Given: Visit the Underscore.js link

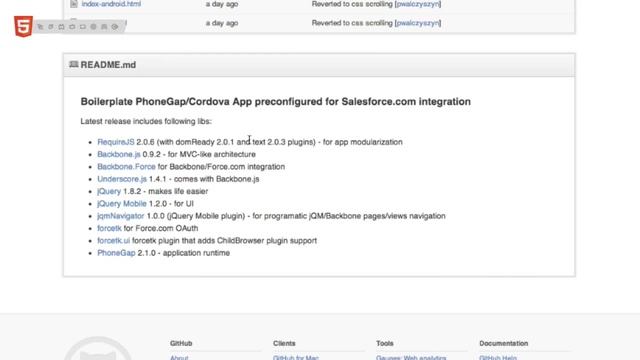Looking at the screenshot, I should [122, 179].
